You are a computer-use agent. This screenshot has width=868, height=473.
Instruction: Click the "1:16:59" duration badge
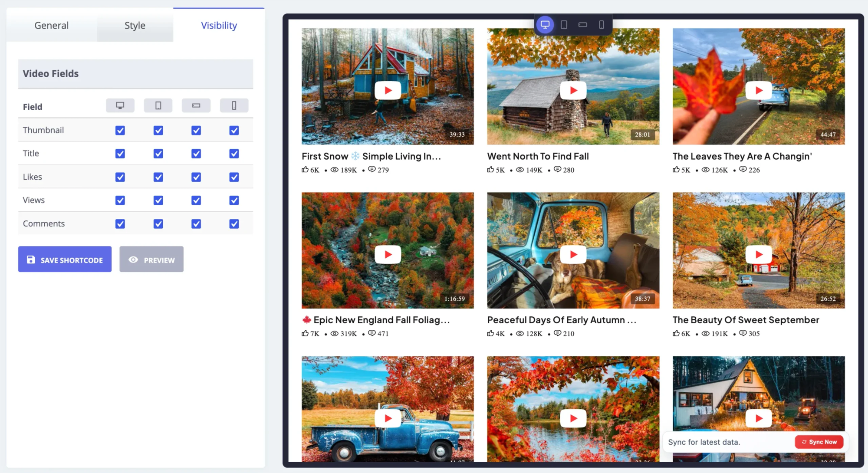click(x=454, y=299)
